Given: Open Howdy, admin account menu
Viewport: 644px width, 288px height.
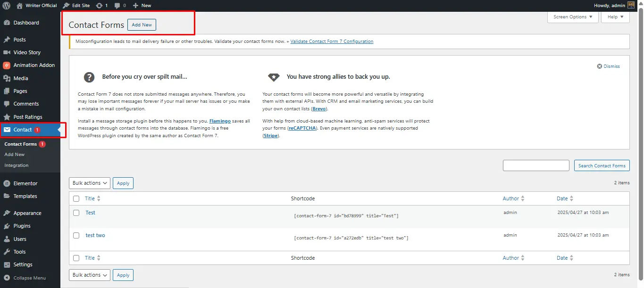Looking at the screenshot, I should pyautogui.click(x=614, y=6).
